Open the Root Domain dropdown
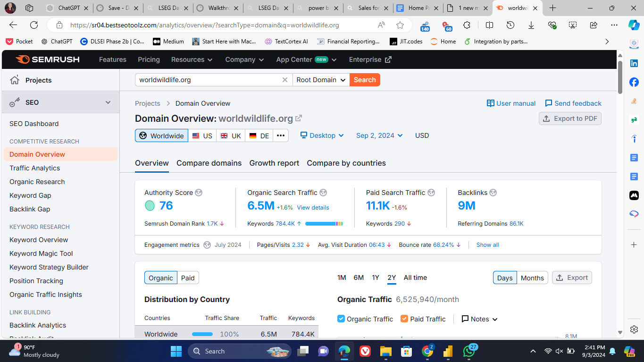This screenshot has height=362, width=644. point(321,80)
